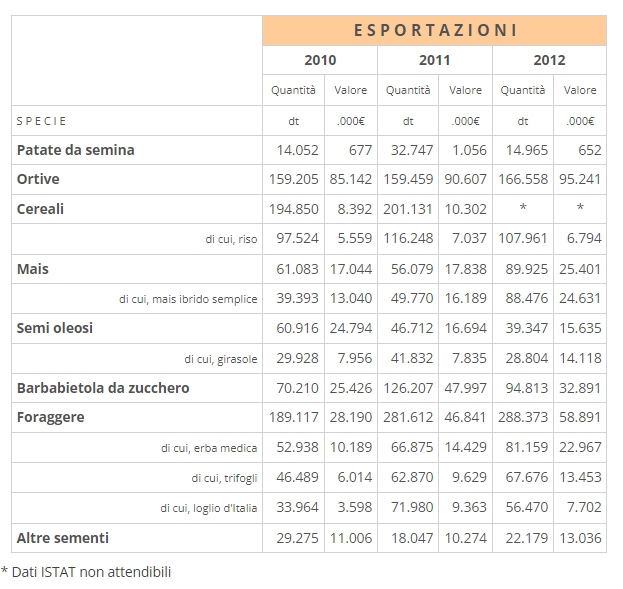Click the Foraggere row label
This screenshot has width=623, height=589.
coord(51,417)
